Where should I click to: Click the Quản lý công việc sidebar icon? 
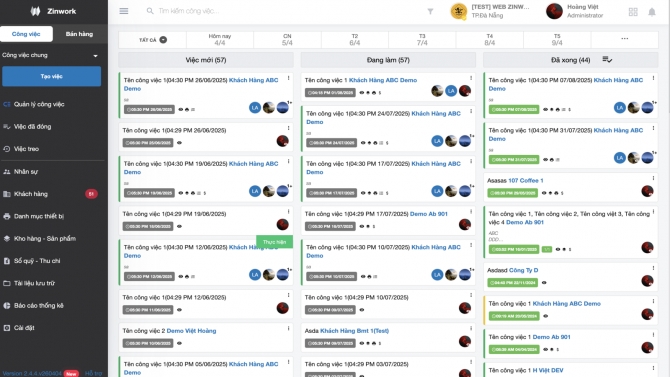[6, 104]
